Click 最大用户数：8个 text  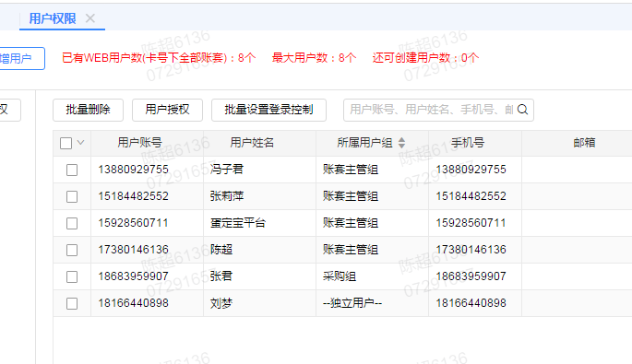tap(314, 58)
